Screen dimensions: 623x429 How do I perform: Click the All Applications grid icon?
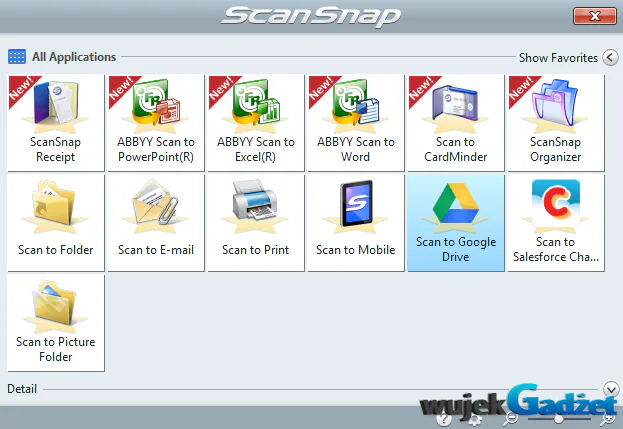pyautogui.click(x=17, y=57)
